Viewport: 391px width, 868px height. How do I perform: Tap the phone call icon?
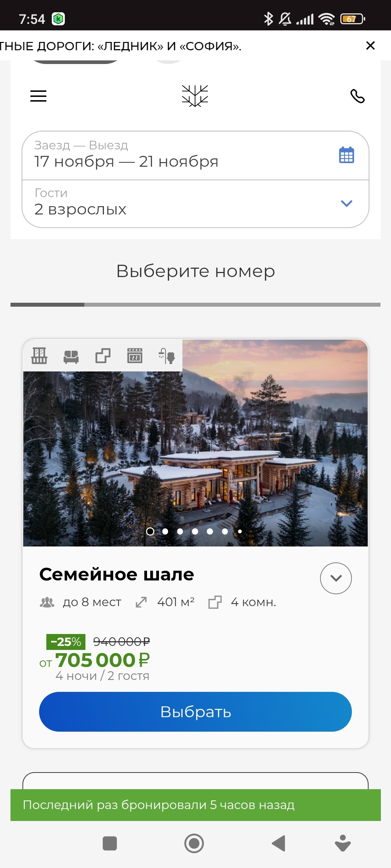(357, 96)
